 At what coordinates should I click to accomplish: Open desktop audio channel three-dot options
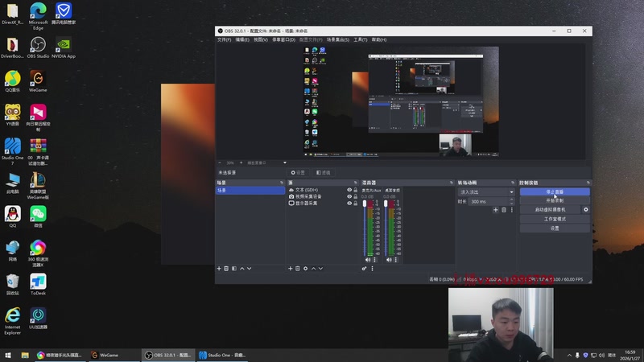tap(396, 260)
